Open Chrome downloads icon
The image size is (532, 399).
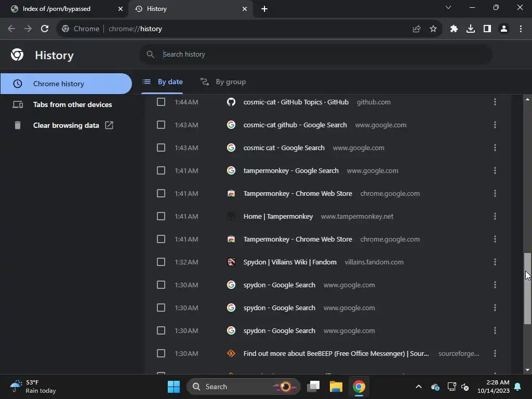pyautogui.click(x=471, y=29)
